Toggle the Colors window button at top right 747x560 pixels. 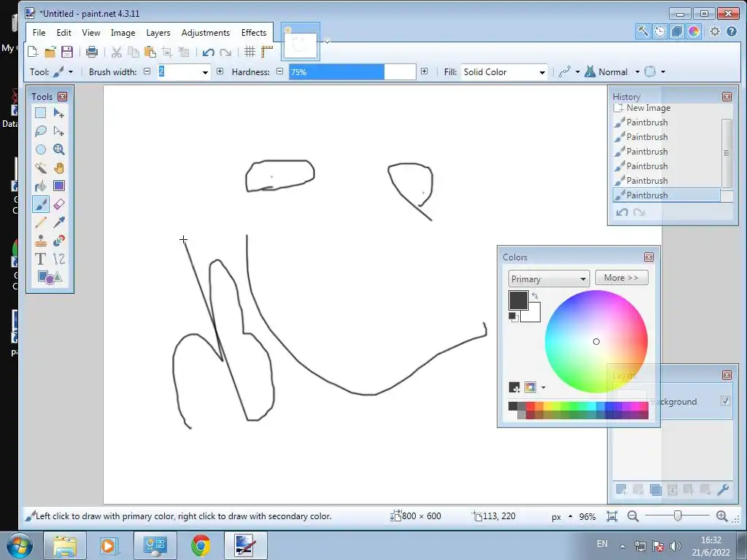coord(694,31)
